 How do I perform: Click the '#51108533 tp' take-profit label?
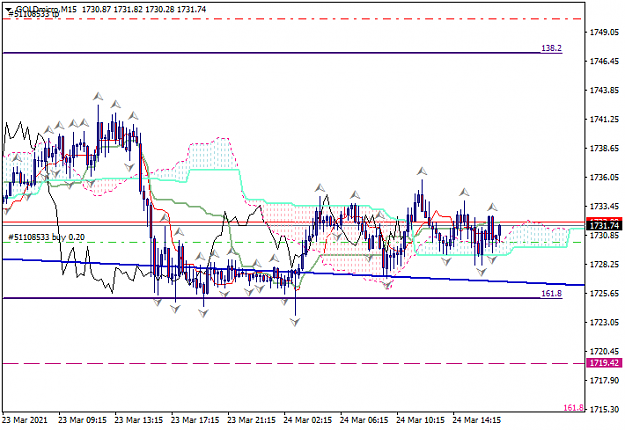tap(33, 14)
